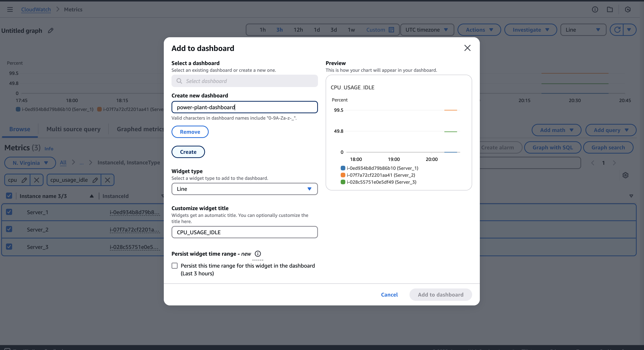
Task: Open the Investigate dropdown
Action: click(x=531, y=30)
